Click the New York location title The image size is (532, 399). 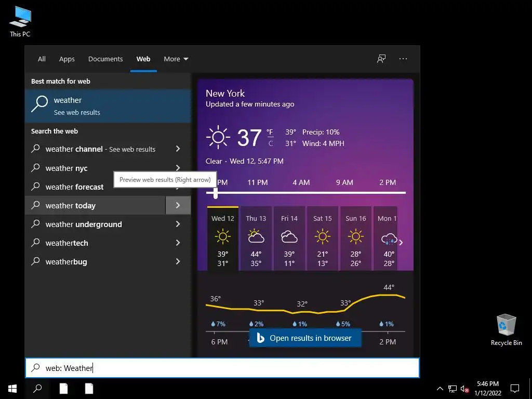[225, 94]
